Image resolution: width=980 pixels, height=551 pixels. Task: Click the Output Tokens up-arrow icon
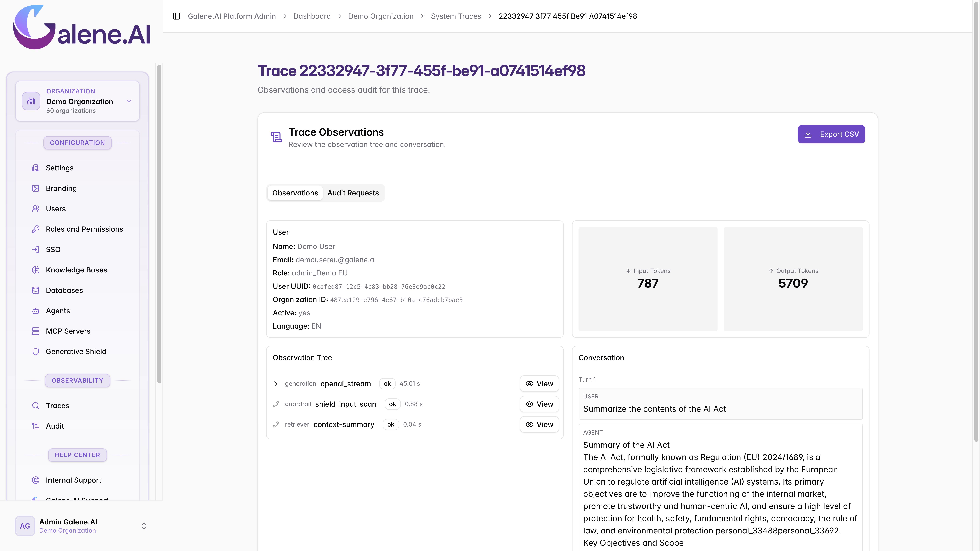[771, 271]
